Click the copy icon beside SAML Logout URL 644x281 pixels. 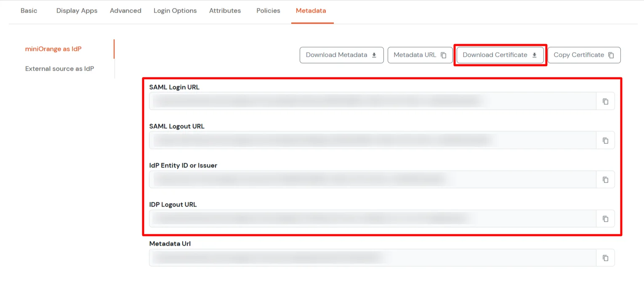coord(605,140)
